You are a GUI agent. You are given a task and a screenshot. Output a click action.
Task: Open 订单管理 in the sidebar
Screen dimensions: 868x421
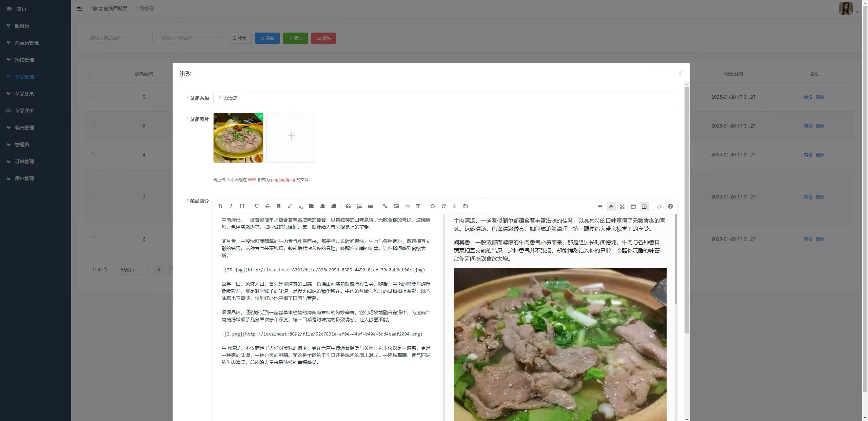tap(36, 161)
